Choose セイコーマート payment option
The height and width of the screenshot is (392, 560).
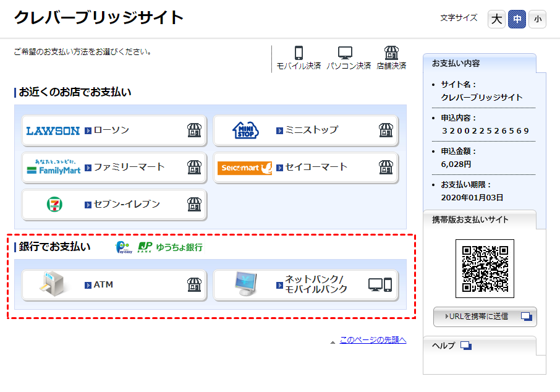pyautogui.click(x=305, y=168)
